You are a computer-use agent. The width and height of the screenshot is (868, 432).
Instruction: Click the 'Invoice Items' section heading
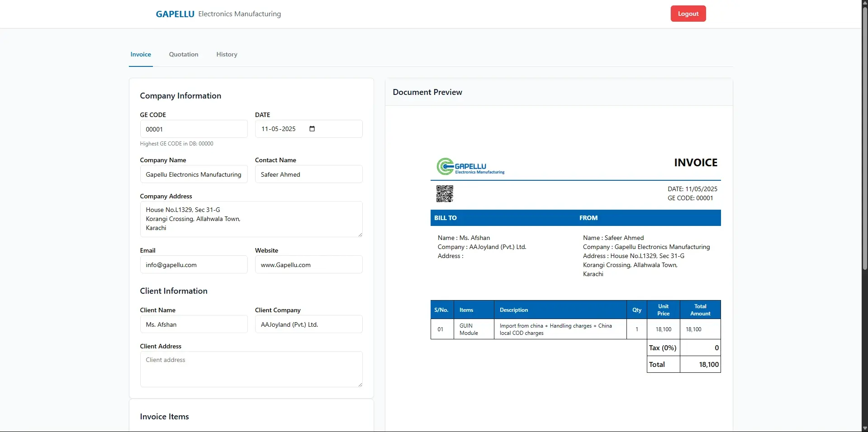click(x=164, y=417)
